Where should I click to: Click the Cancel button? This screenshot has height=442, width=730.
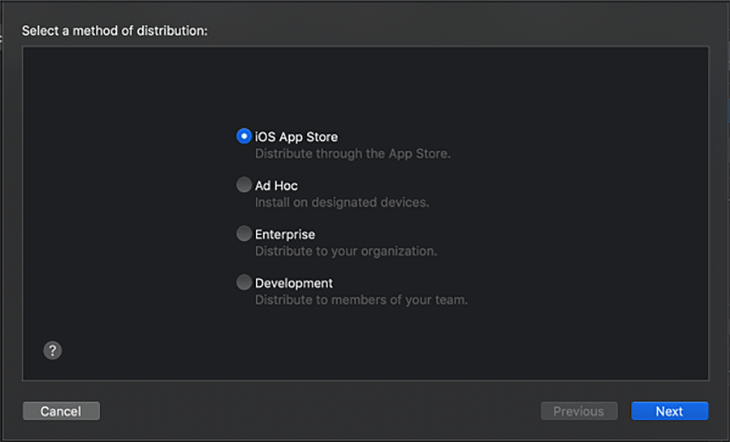coord(61,411)
